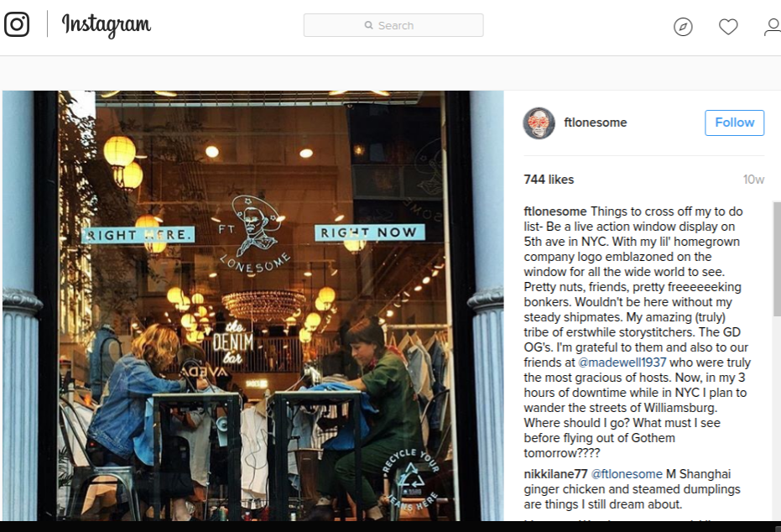Click the Instagram camera logo icon
Image resolution: width=781 pixels, height=532 pixels.
pos(17,23)
